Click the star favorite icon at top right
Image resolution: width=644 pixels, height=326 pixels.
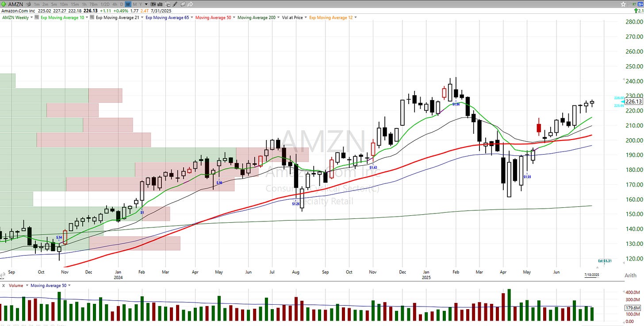(624, 4)
